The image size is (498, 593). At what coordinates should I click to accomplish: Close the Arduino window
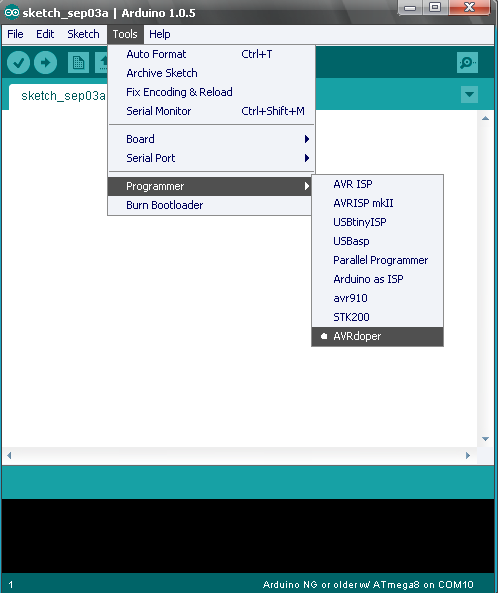[x=469, y=7]
